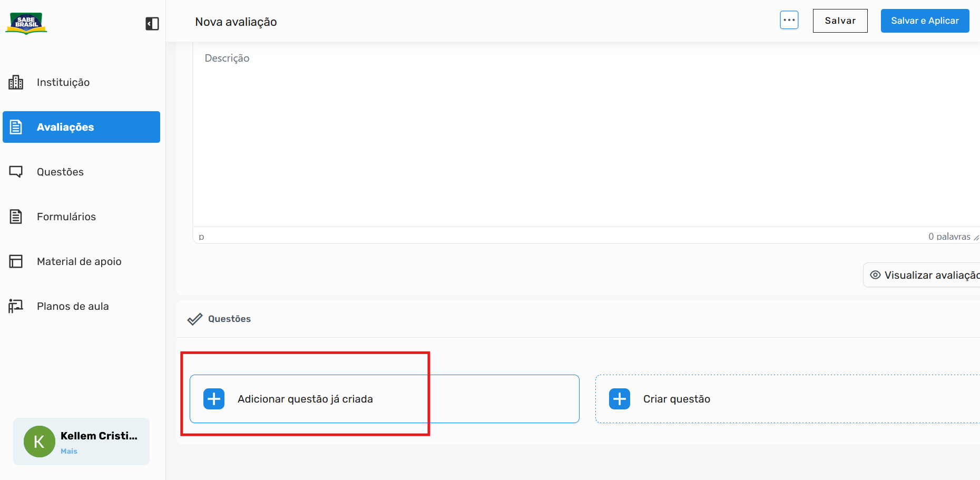Select Adicionar questão já criada card
Viewport: 980px width, 480px height.
pyautogui.click(x=384, y=399)
